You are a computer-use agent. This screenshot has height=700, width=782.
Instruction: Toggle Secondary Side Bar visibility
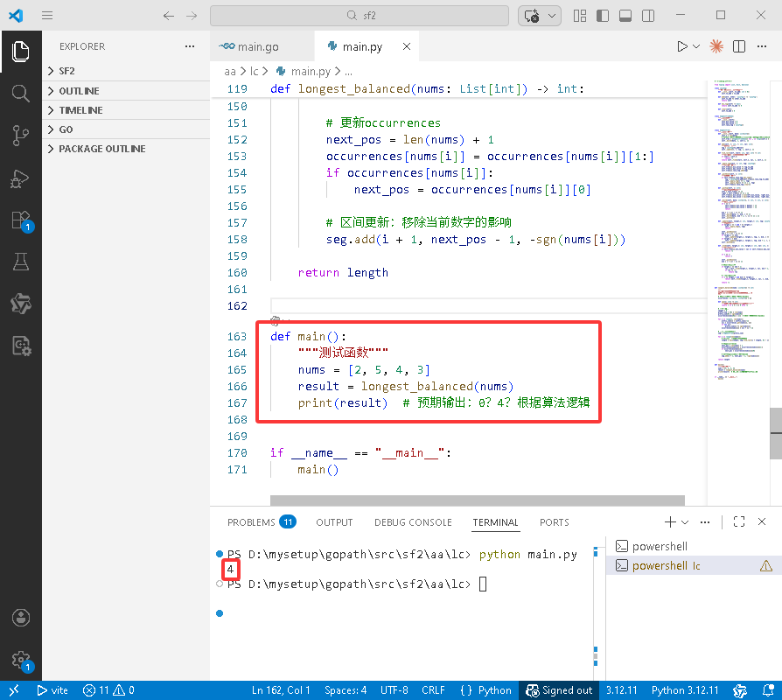pyautogui.click(x=648, y=16)
